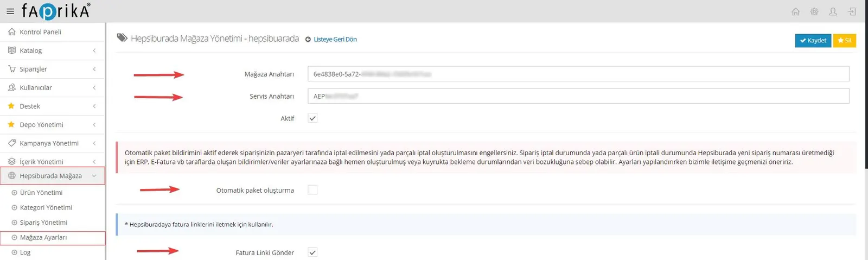Click the Faprika logo
The width and height of the screenshot is (868, 260).
[x=56, y=11]
